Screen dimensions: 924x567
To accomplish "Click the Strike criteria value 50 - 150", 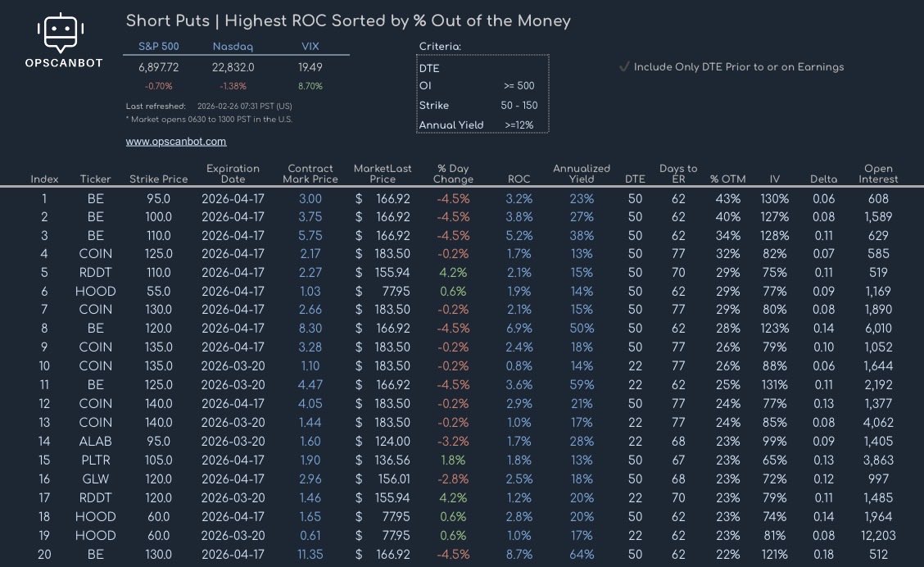I will (519, 106).
